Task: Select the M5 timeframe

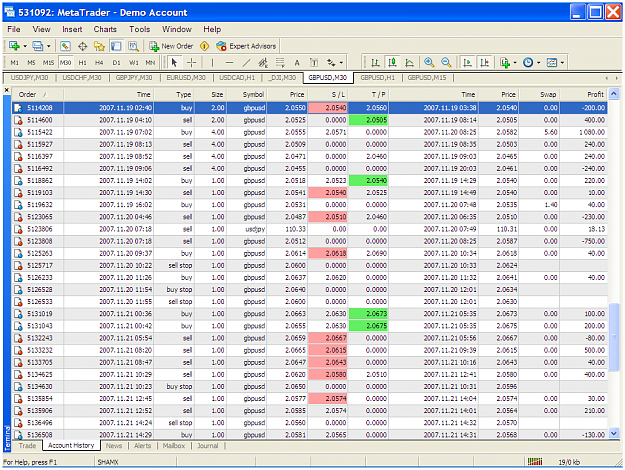Action: coord(31,63)
